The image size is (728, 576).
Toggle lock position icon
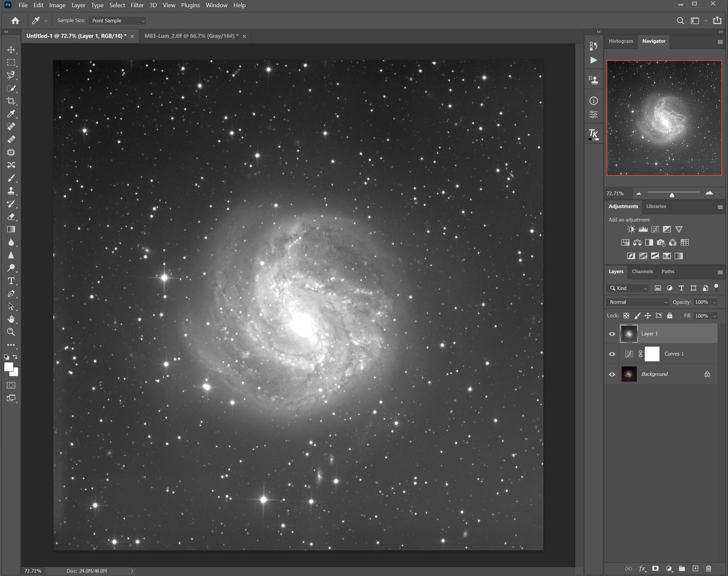pyautogui.click(x=648, y=316)
